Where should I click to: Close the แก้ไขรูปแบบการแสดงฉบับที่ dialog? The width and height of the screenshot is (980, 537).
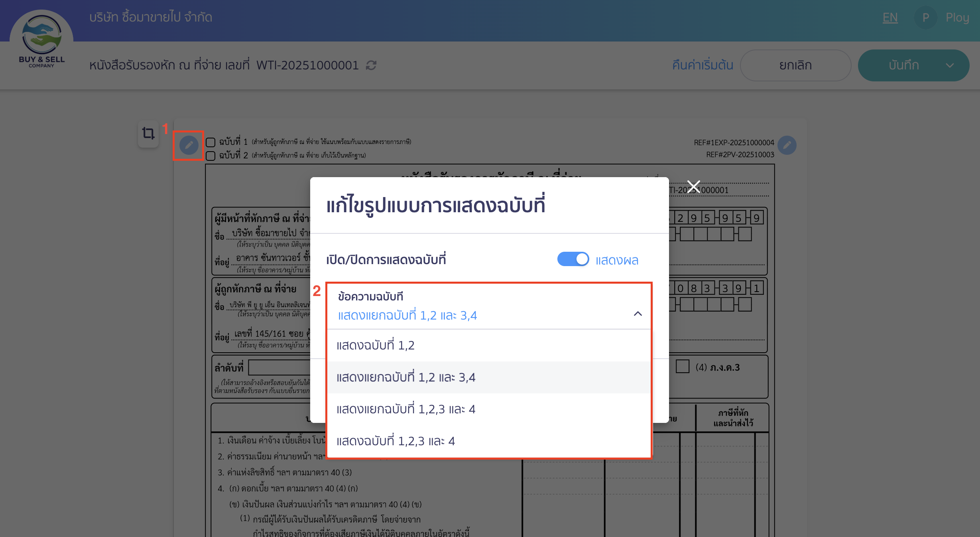click(694, 186)
